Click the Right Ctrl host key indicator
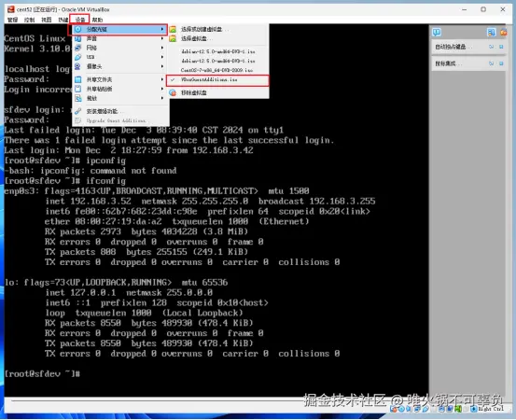This screenshot has height=420, width=516. 491,409
